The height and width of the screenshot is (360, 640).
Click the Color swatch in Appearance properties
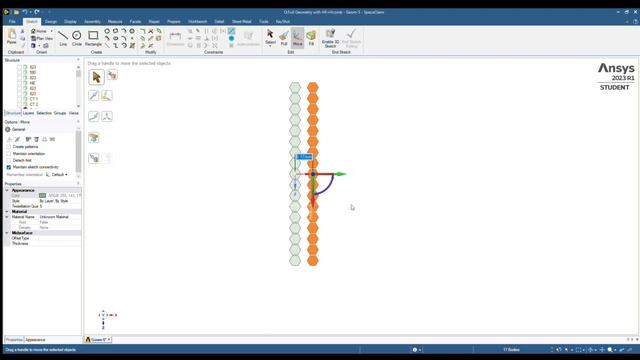42,196
